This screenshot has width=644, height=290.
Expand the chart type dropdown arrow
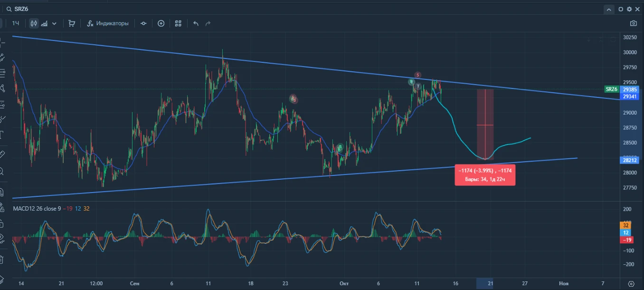54,23
